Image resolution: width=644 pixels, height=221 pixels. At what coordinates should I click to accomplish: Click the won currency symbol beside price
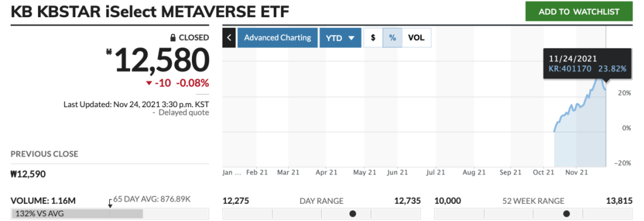109,52
